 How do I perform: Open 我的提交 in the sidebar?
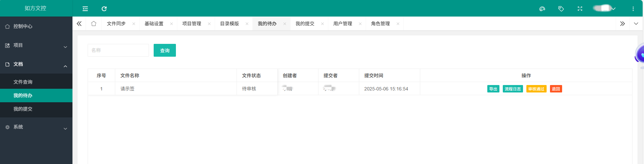(36, 109)
